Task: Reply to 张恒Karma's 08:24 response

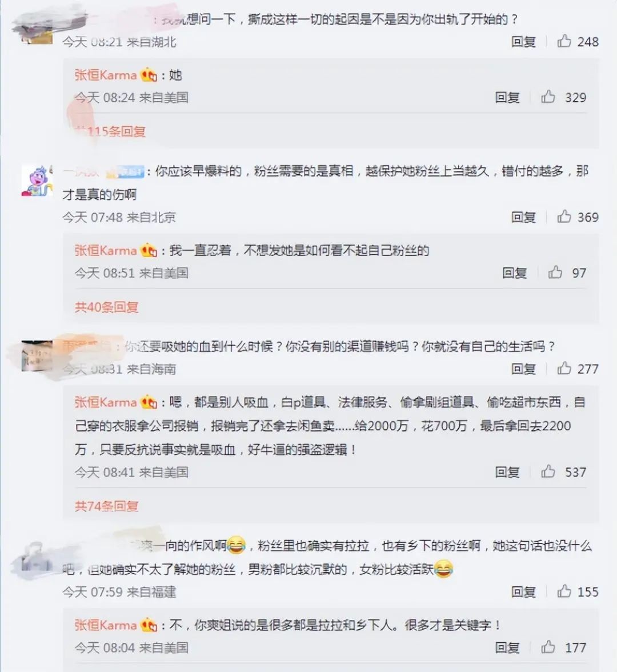Action: 508,97
